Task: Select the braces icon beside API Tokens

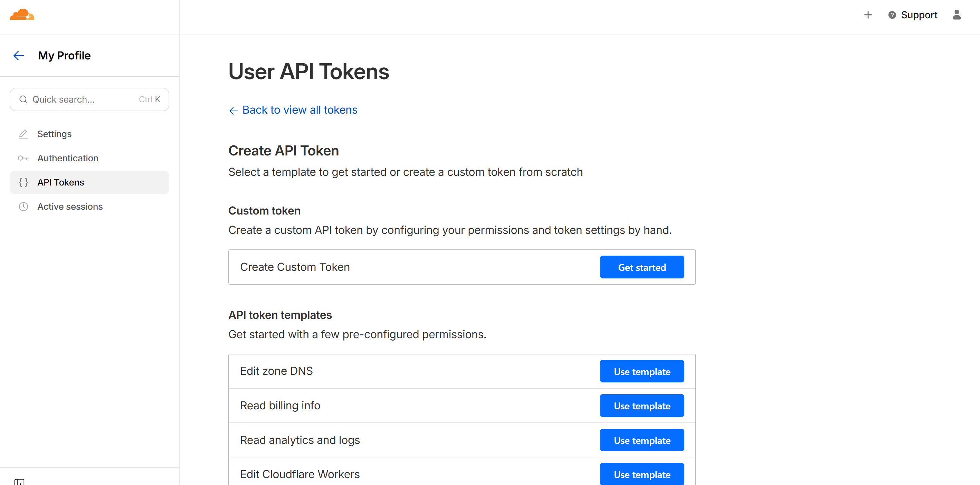Action: click(23, 182)
